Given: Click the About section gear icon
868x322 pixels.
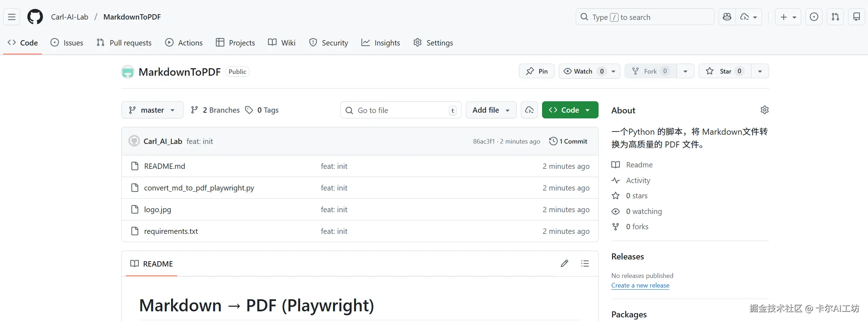Looking at the screenshot, I should (765, 110).
